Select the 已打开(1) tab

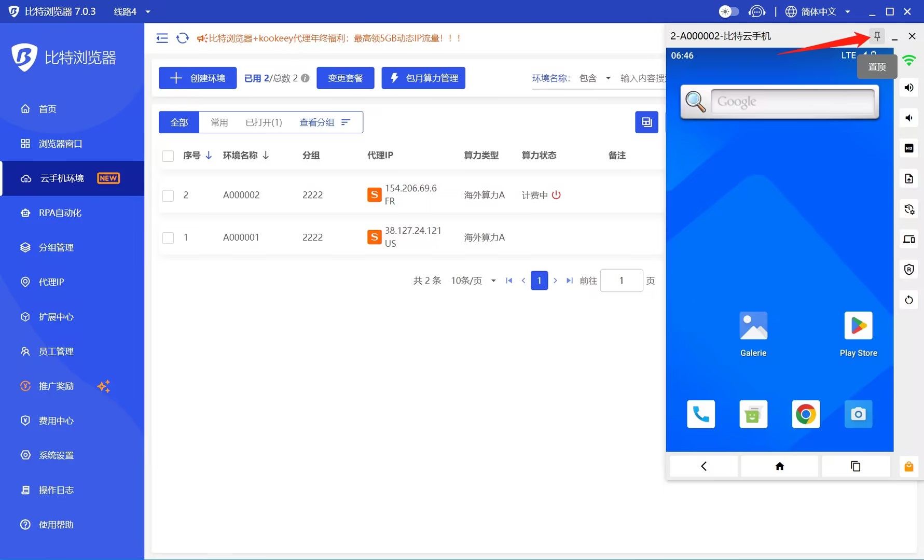[x=264, y=122]
